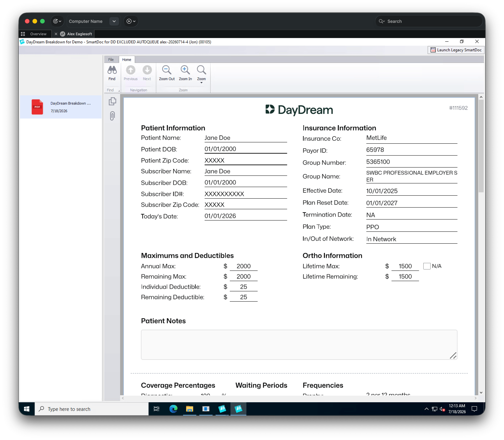The height and width of the screenshot is (440, 504).
Task: Click the active SmartDoc taskbar icon
Action: click(x=238, y=409)
